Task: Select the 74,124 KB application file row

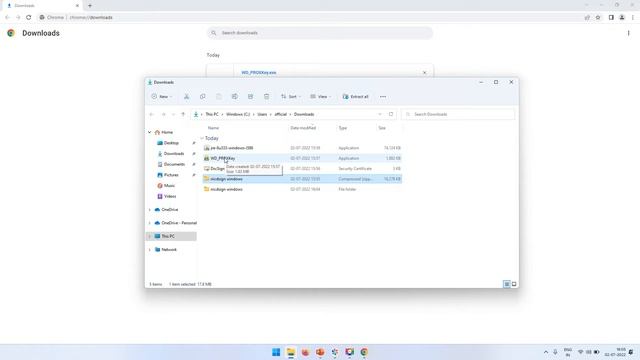Action: coord(302,148)
